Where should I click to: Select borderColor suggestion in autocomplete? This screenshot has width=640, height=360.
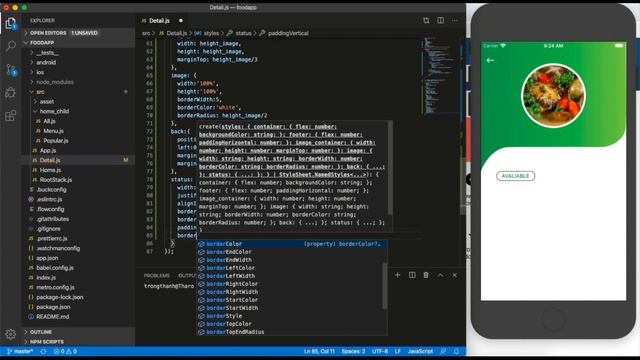(x=291, y=244)
